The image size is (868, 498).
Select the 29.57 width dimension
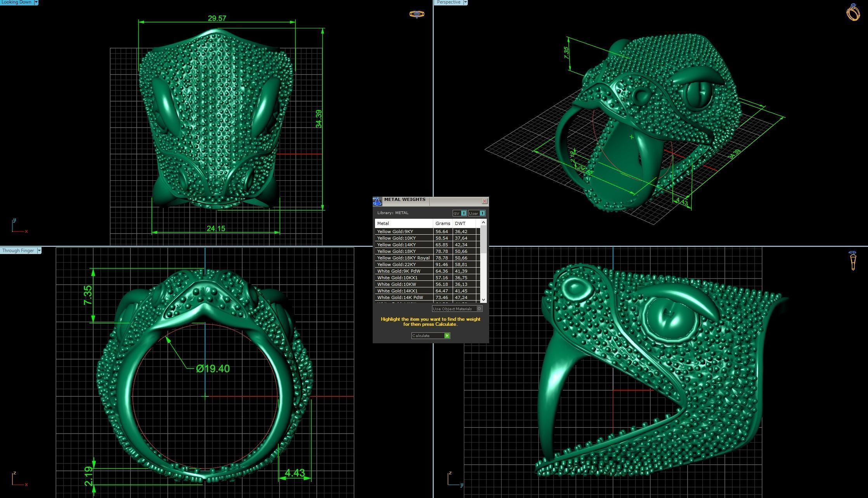click(217, 18)
